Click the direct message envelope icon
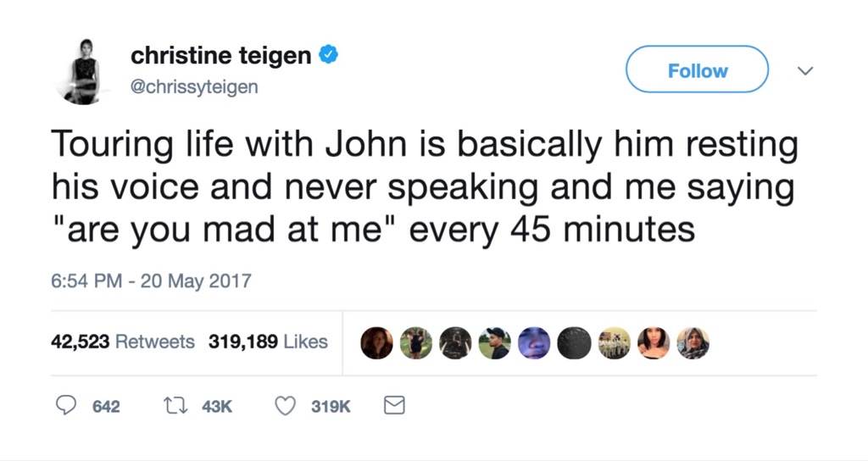The width and height of the screenshot is (868, 461). click(394, 407)
